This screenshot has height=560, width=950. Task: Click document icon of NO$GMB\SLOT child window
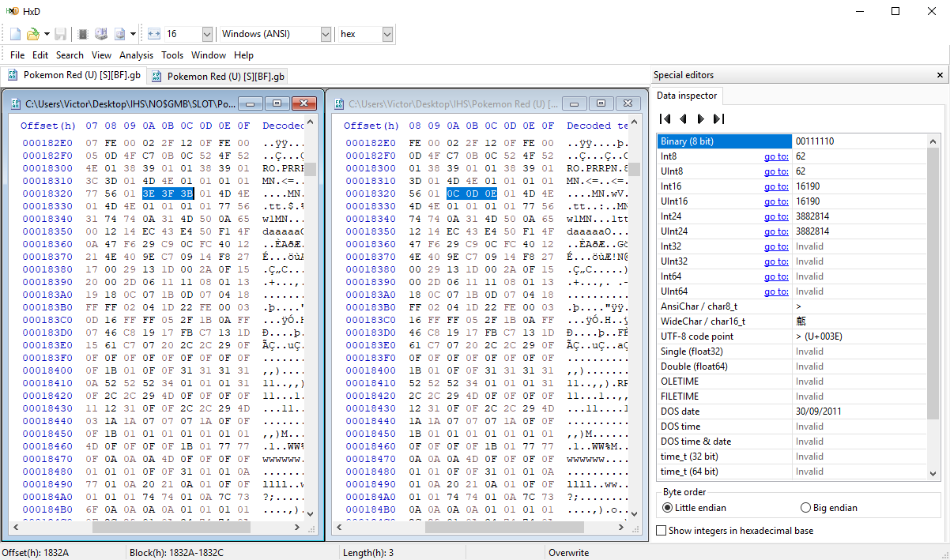(15, 103)
